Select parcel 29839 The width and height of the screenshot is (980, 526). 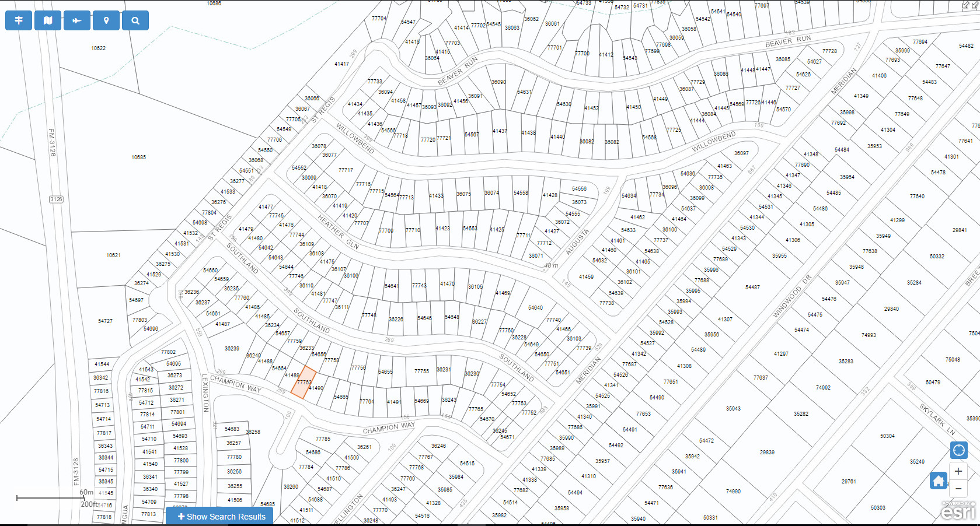(x=767, y=453)
